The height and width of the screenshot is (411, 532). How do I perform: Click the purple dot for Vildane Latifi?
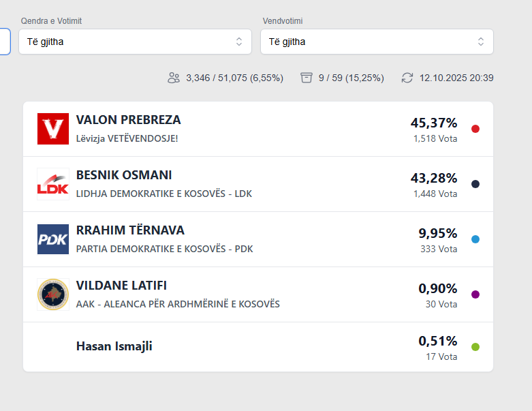pyautogui.click(x=475, y=294)
